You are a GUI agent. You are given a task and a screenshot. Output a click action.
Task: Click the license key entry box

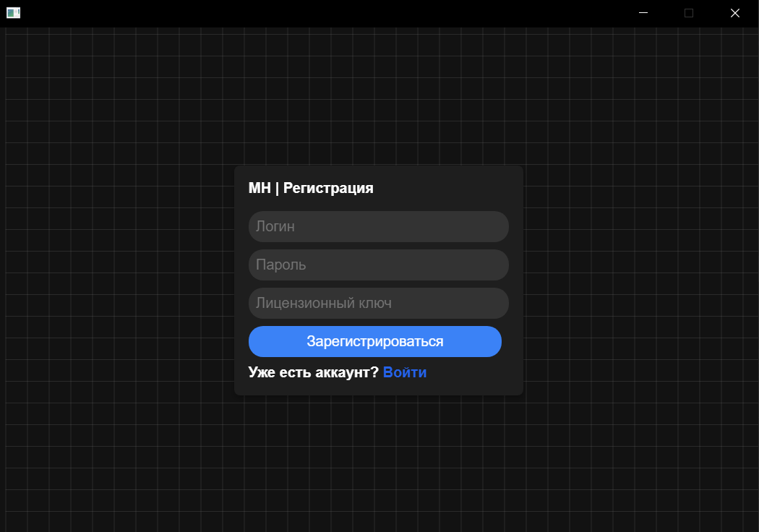378,303
